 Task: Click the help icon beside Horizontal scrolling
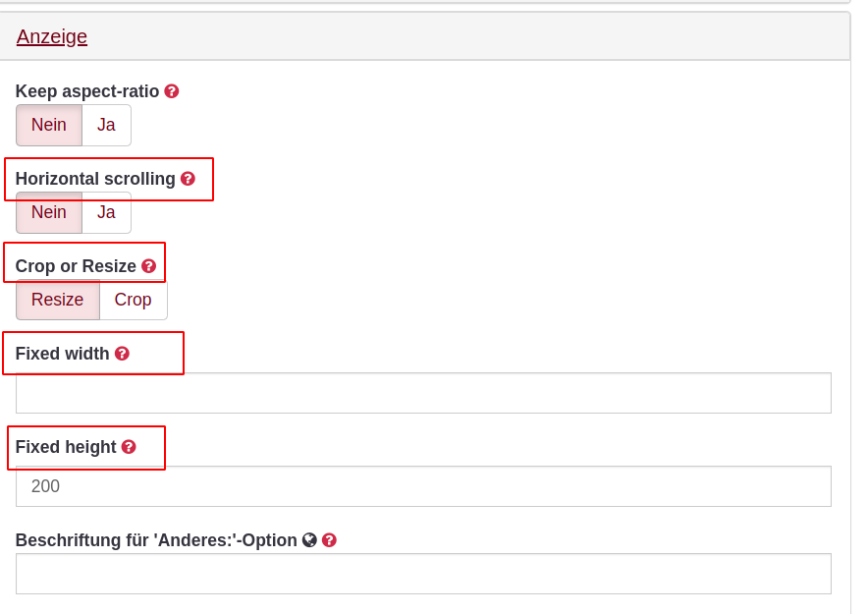(x=188, y=179)
